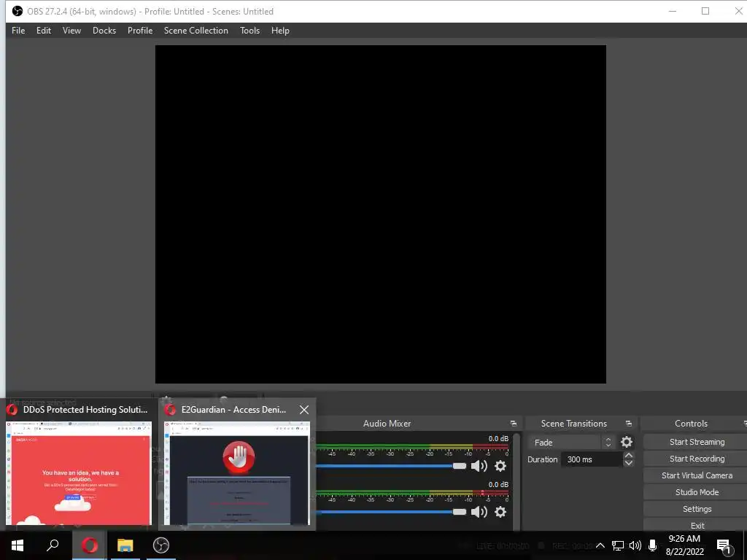Open first audio channel gear settings
747x560 pixels.
point(500,466)
